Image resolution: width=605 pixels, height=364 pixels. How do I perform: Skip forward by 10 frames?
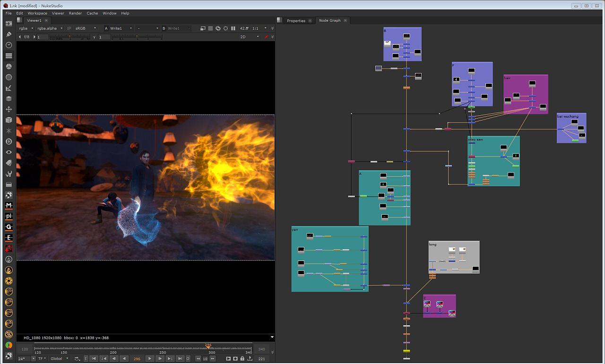213,359
